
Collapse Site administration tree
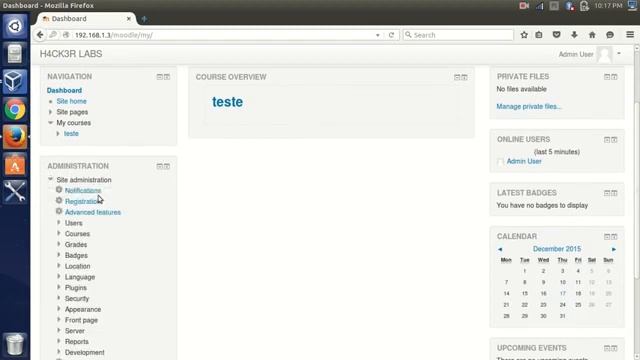(51, 179)
